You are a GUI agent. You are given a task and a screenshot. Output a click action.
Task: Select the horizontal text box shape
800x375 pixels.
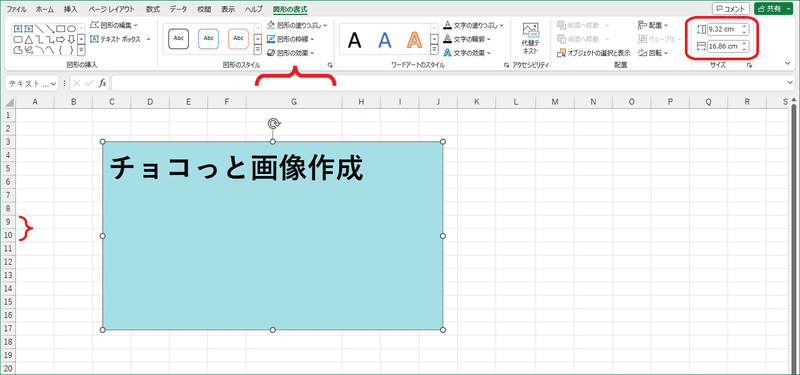18,29
